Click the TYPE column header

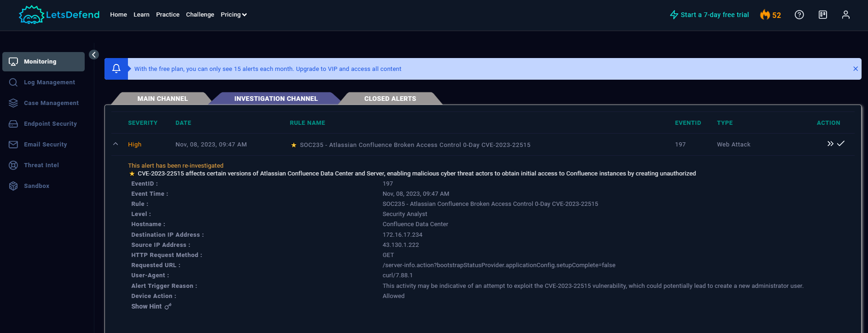click(725, 123)
